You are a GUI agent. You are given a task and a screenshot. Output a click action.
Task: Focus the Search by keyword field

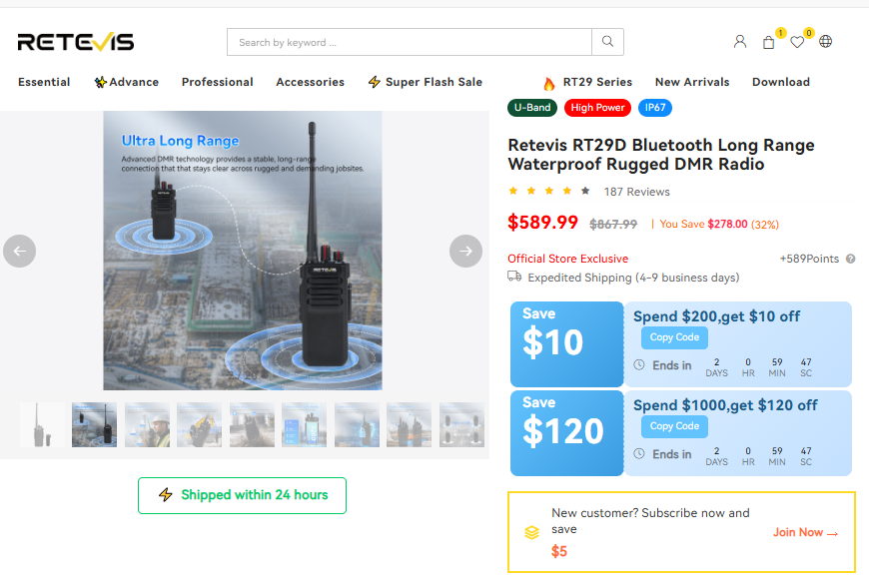pyautogui.click(x=409, y=42)
